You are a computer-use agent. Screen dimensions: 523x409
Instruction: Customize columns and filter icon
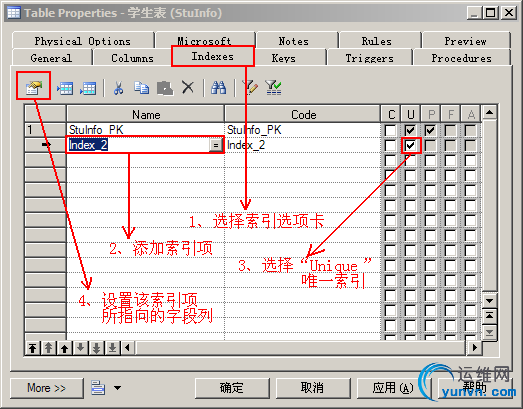pos(250,88)
